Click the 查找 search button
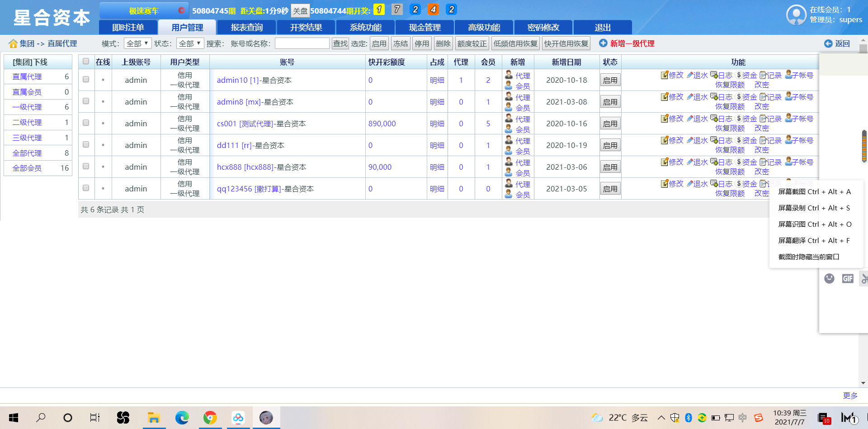The image size is (868, 429). click(340, 43)
